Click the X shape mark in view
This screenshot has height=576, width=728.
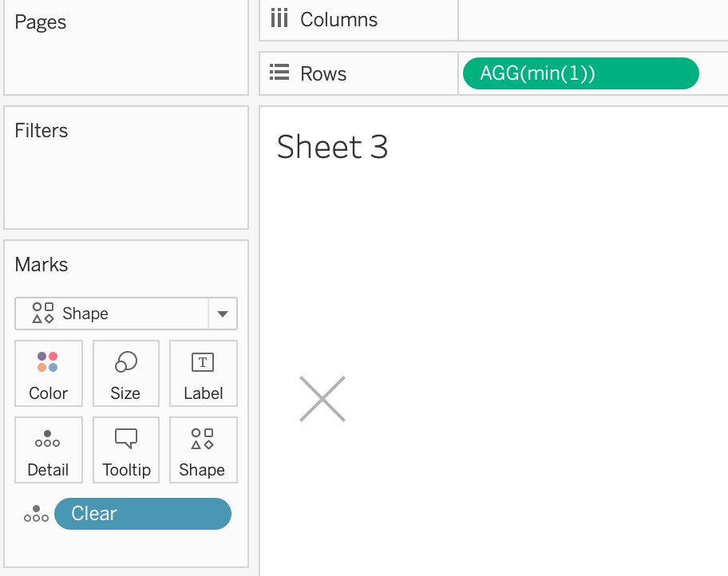(322, 399)
